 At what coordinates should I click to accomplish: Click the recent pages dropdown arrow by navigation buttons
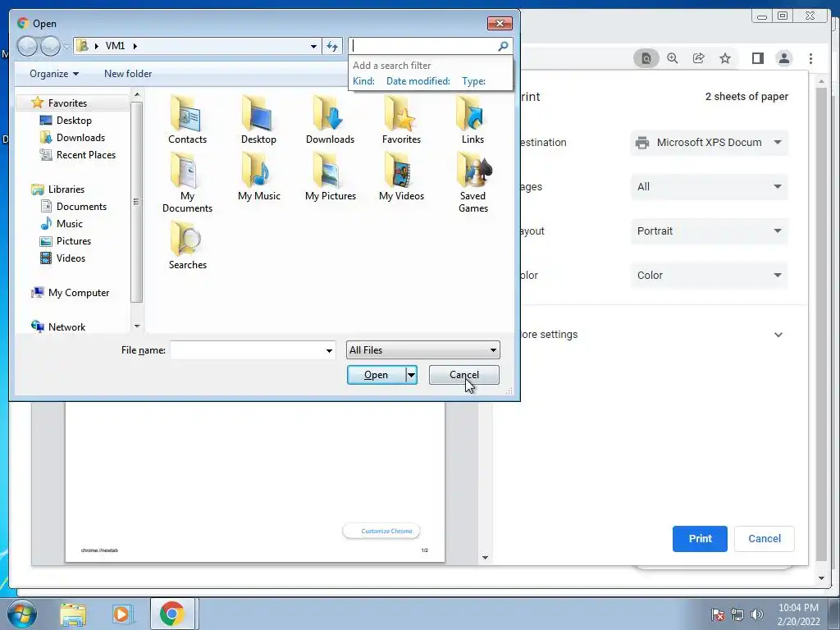66,47
